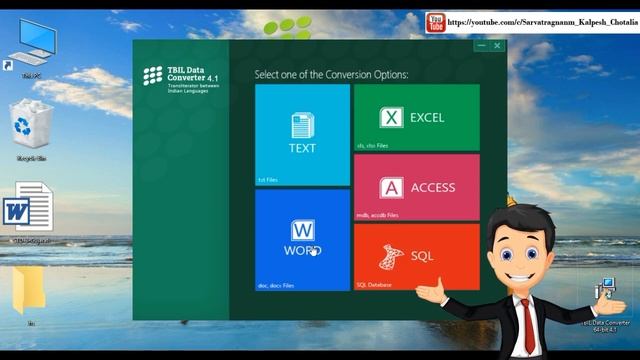Click the YouTube logo in banner
The image size is (640, 360).
(436, 22)
